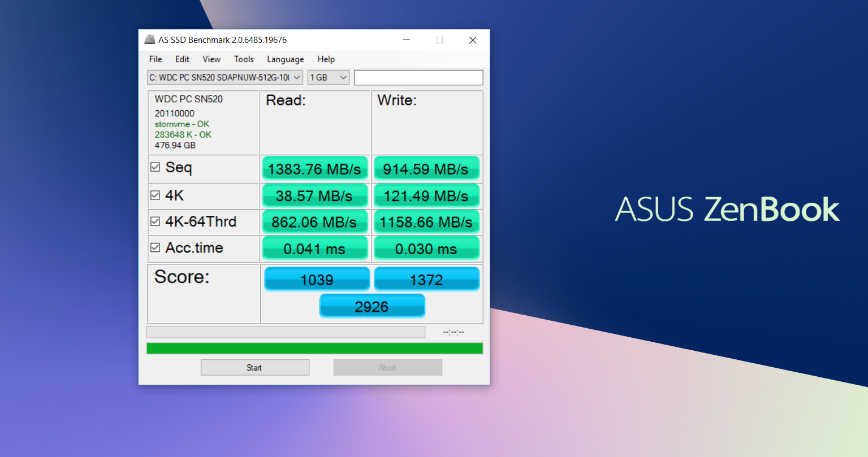Click the empty text field beside size dropdown
868x457 pixels.
pyautogui.click(x=418, y=77)
